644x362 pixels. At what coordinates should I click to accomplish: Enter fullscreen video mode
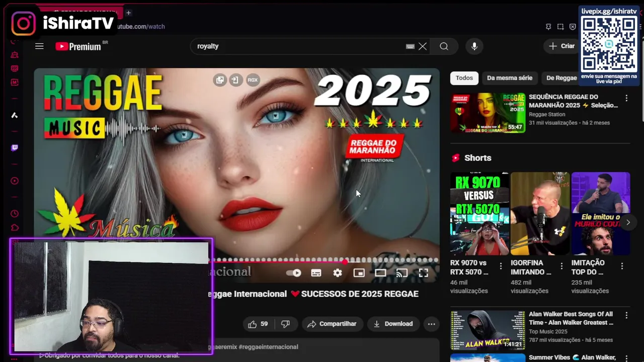point(424,273)
